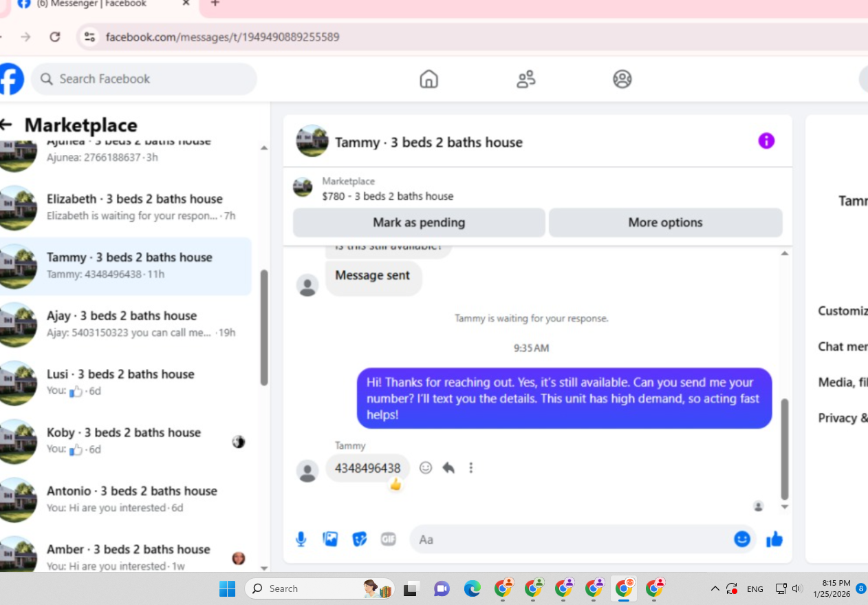The image size is (868, 605).
Task: View site information icon in address bar
Action: [89, 36]
